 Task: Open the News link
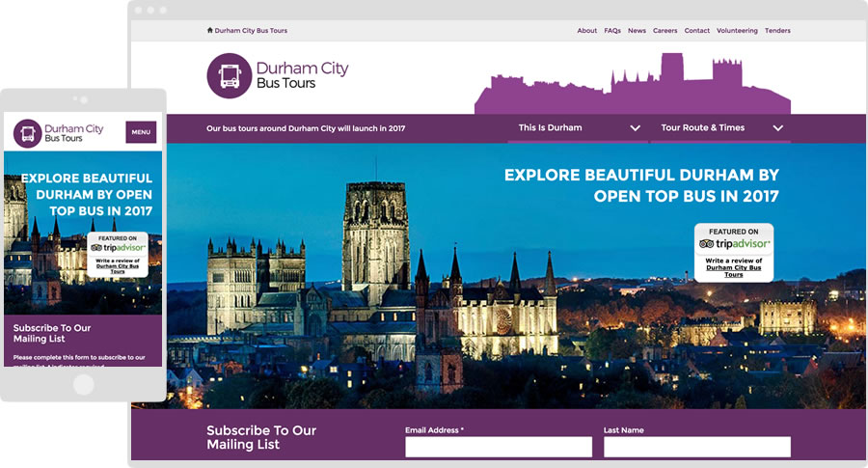coord(637,31)
